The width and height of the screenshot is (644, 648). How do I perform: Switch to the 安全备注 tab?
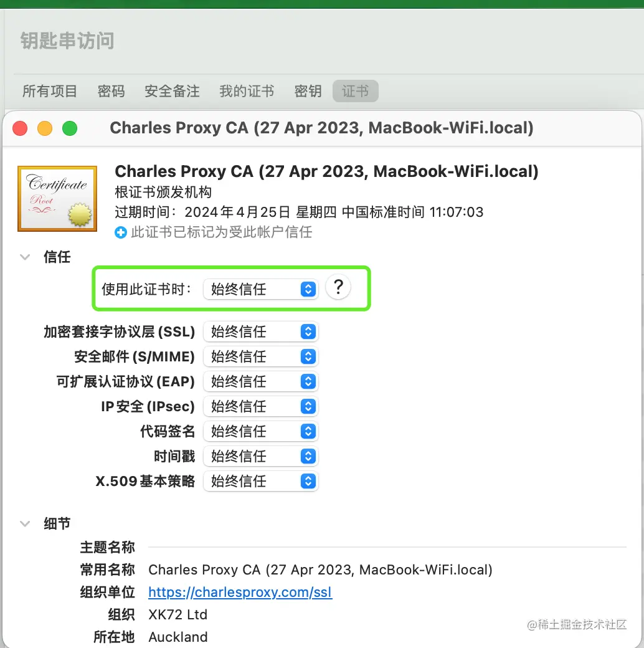coord(172,91)
